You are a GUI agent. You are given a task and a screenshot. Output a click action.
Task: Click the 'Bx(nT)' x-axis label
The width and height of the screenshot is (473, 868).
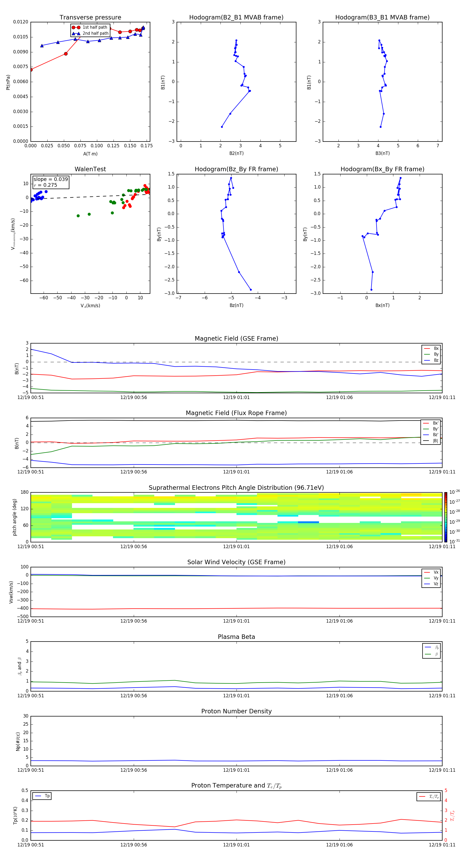[382, 305]
